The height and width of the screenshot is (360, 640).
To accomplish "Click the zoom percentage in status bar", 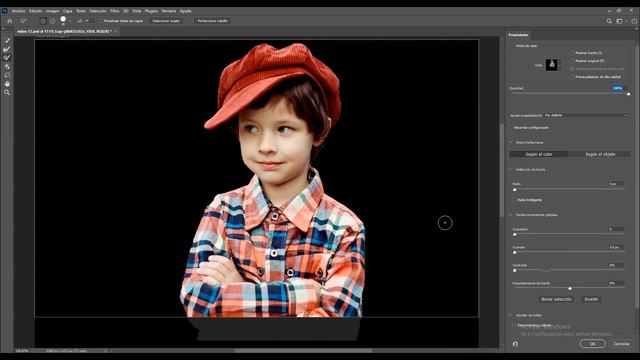I will pos(22,351).
